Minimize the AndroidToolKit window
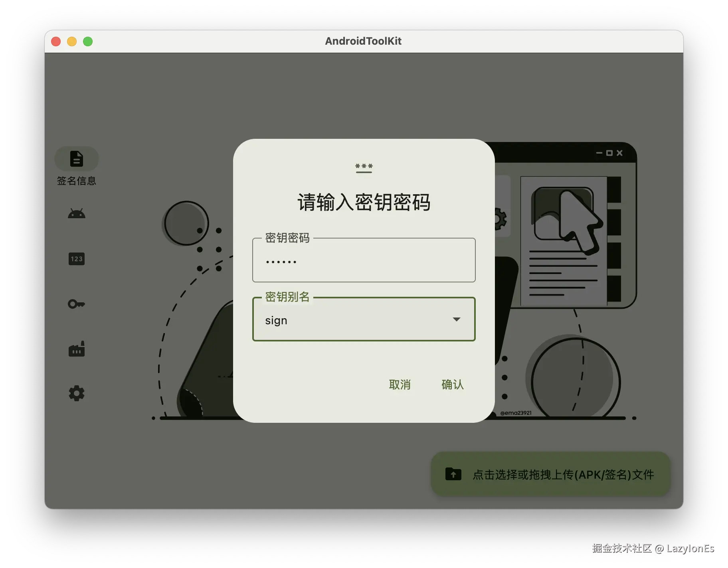 pos(72,41)
